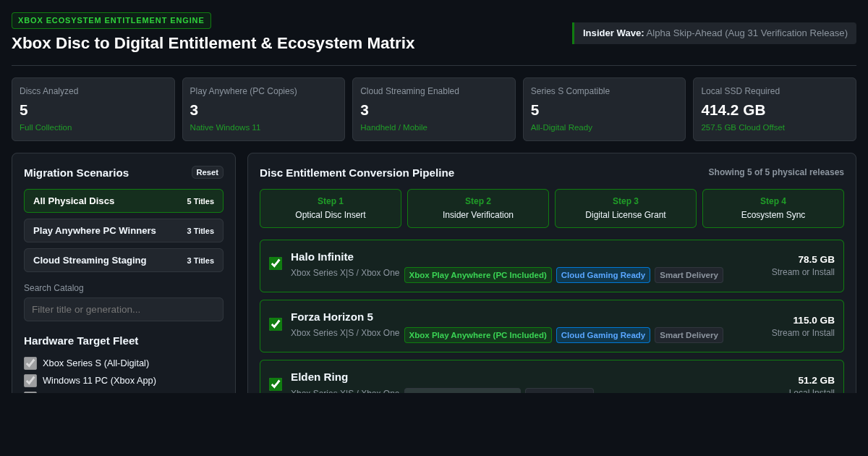Toggle Windows 11 PC (Xbox App) checkbox
Viewport: 868px width, 456px height.
tap(30, 381)
